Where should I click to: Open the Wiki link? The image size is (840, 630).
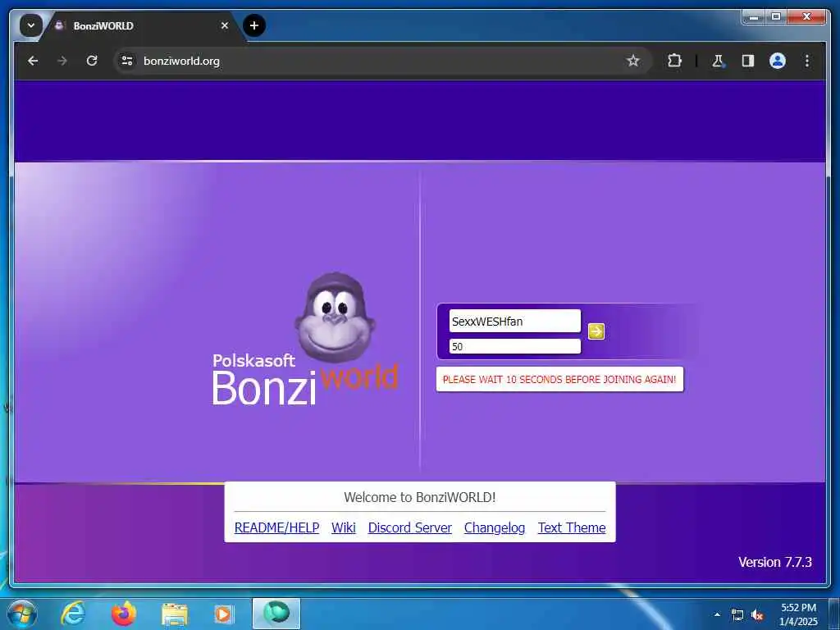coord(344,527)
